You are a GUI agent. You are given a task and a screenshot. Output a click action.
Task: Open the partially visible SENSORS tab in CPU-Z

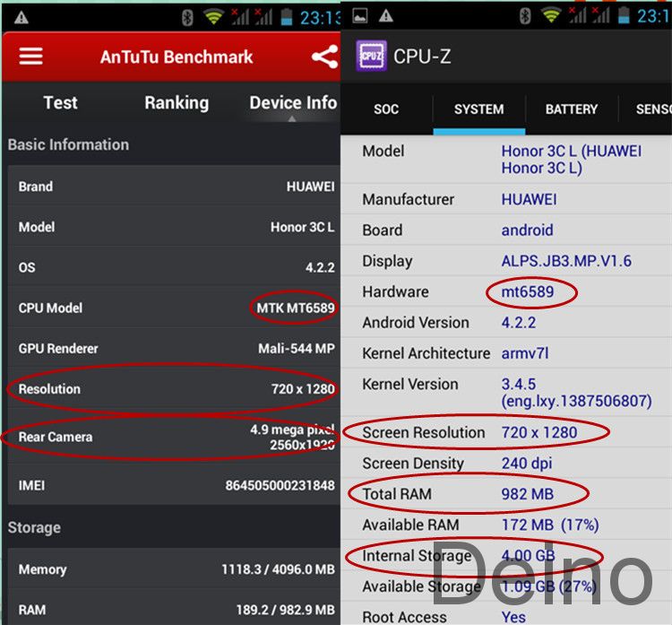[x=645, y=109]
